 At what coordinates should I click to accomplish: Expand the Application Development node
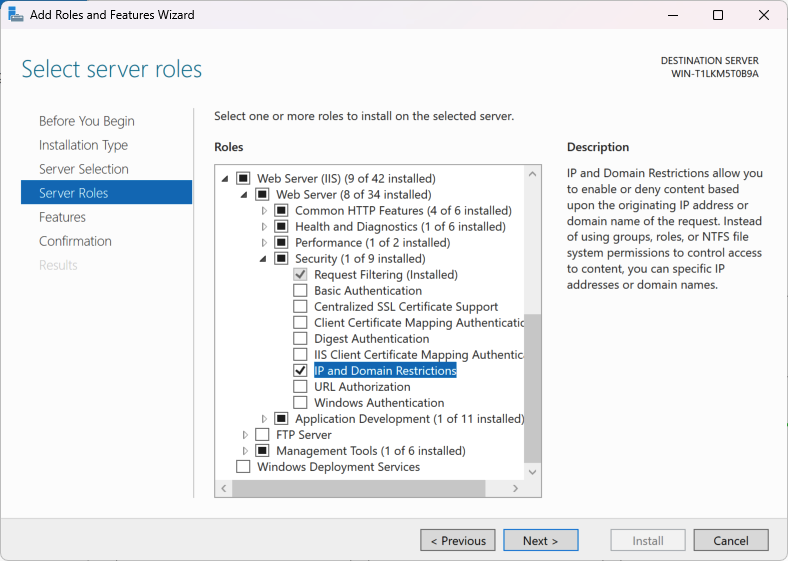(264, 419)
